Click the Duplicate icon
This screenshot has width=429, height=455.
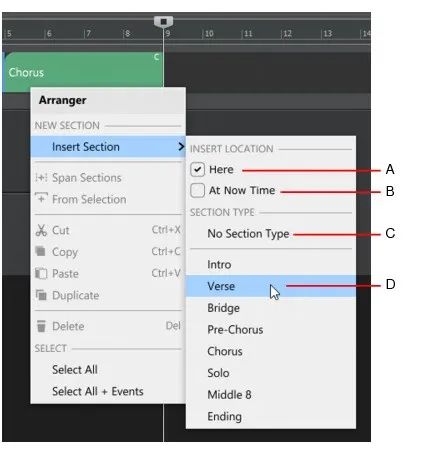[x=41, y=295]
